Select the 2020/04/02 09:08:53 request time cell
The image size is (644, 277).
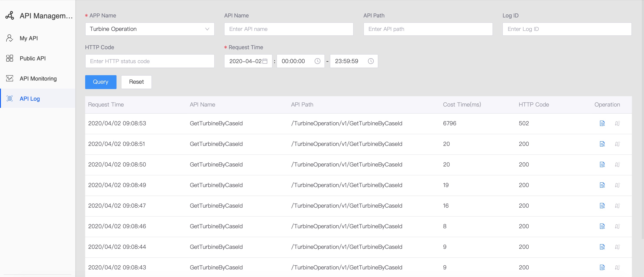[x=117, y=123]
